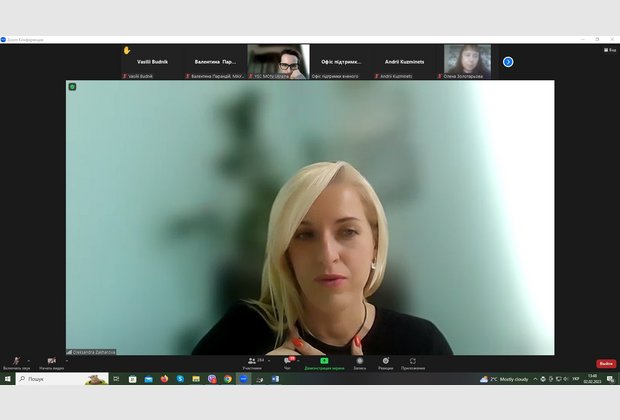Select Валентина Пар... participant tile
Viewport: 620px width, 420px height.
215,62
